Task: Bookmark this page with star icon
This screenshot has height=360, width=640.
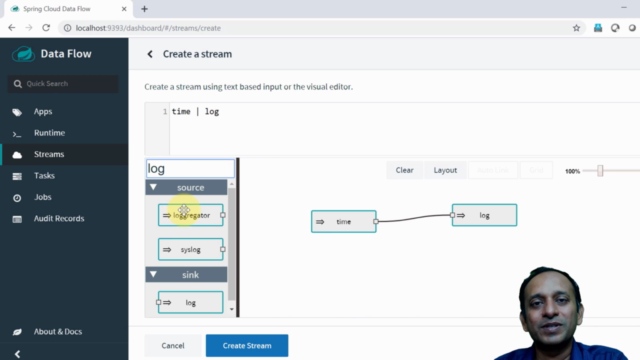Action: tap(576, 28)
